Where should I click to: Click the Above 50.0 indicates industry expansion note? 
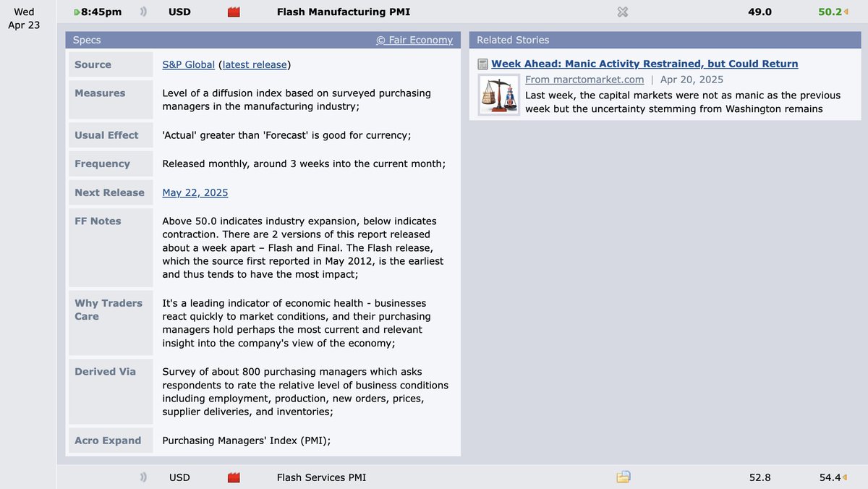303,247
